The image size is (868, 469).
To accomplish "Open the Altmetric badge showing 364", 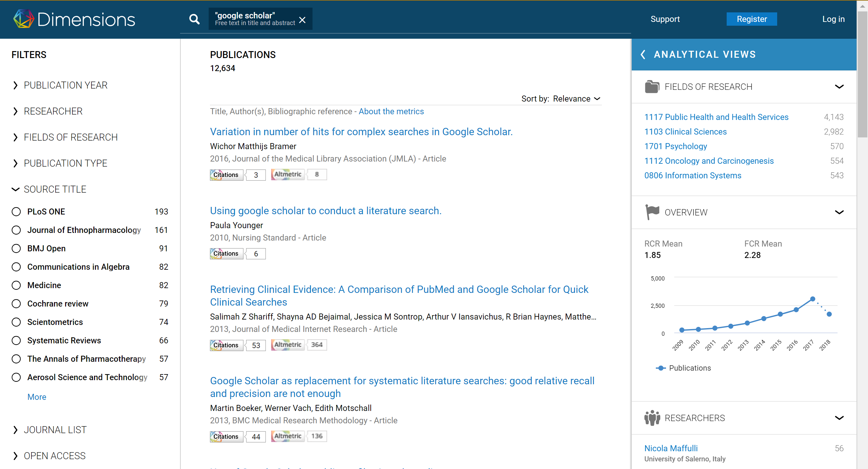I will pyautogui.click(x=299, y=345).
